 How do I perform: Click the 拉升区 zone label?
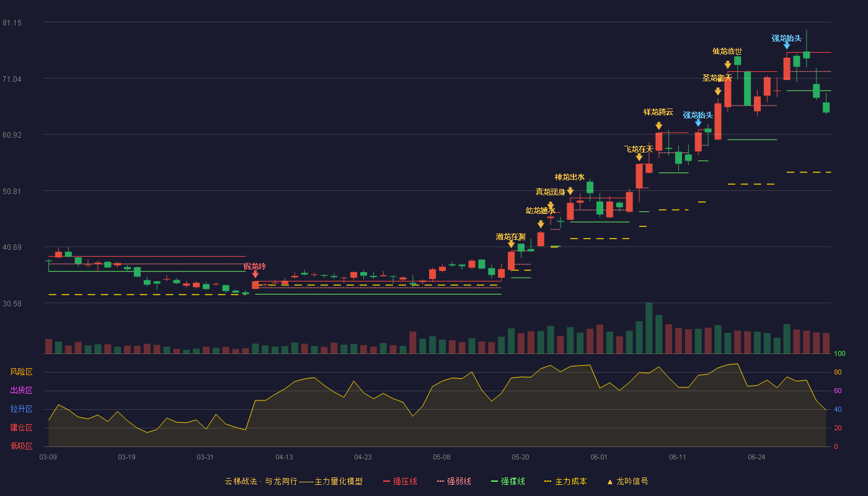[x=21, y=409]
